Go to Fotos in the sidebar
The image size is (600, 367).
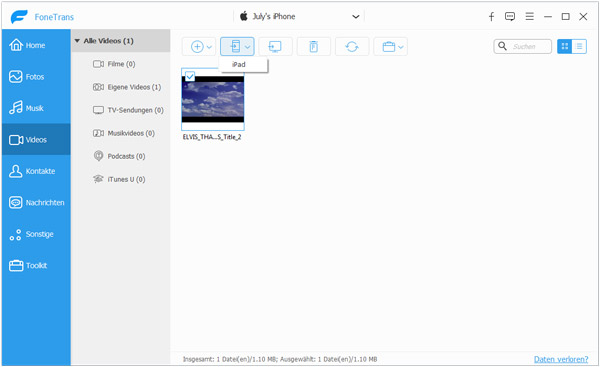pyautogui.click(x=36, y=77)
